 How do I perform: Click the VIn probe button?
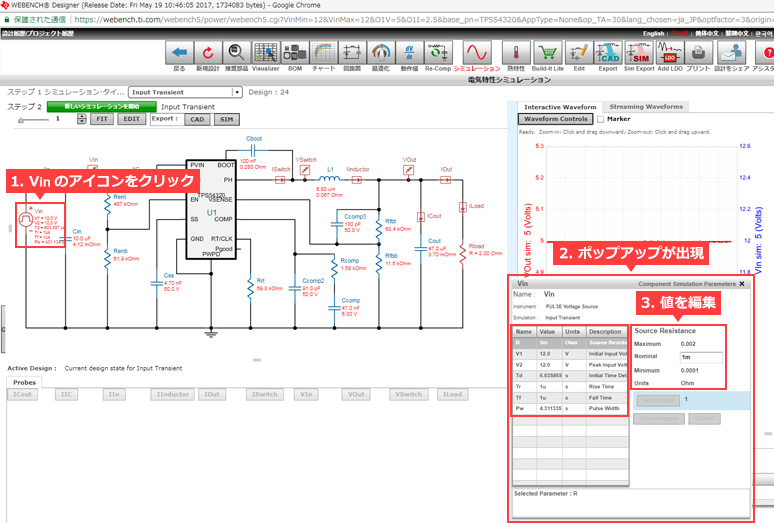coord(306,394)
